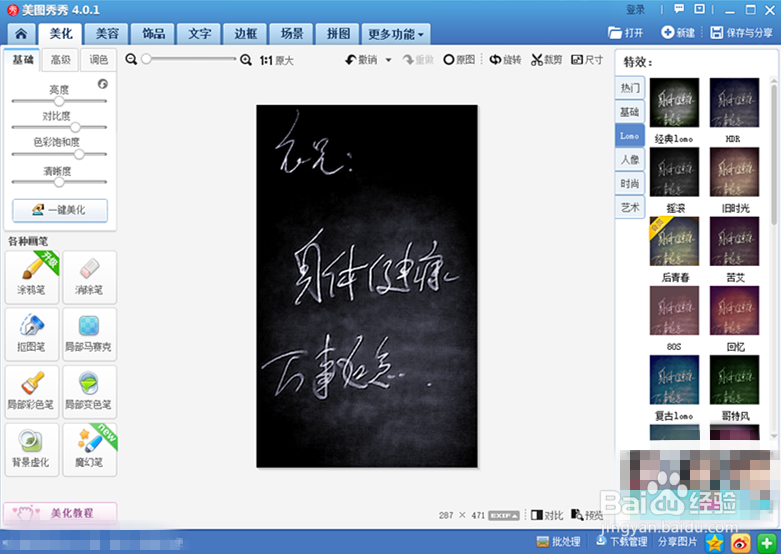Open the 旋转 rotate tool

click(x=505, y=60)
